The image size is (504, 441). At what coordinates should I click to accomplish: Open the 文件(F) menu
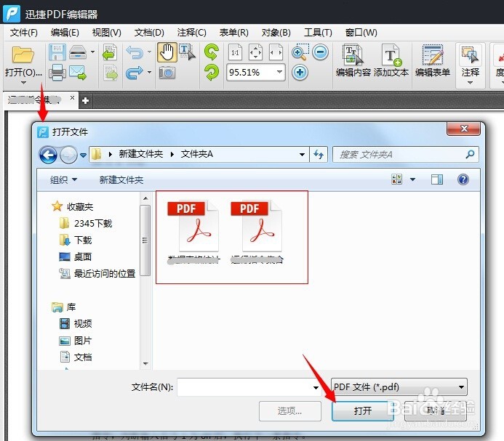(x=23, y=33)
